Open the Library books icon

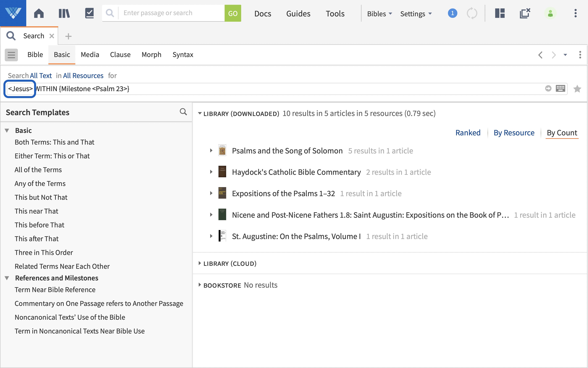tap(64, 13)
